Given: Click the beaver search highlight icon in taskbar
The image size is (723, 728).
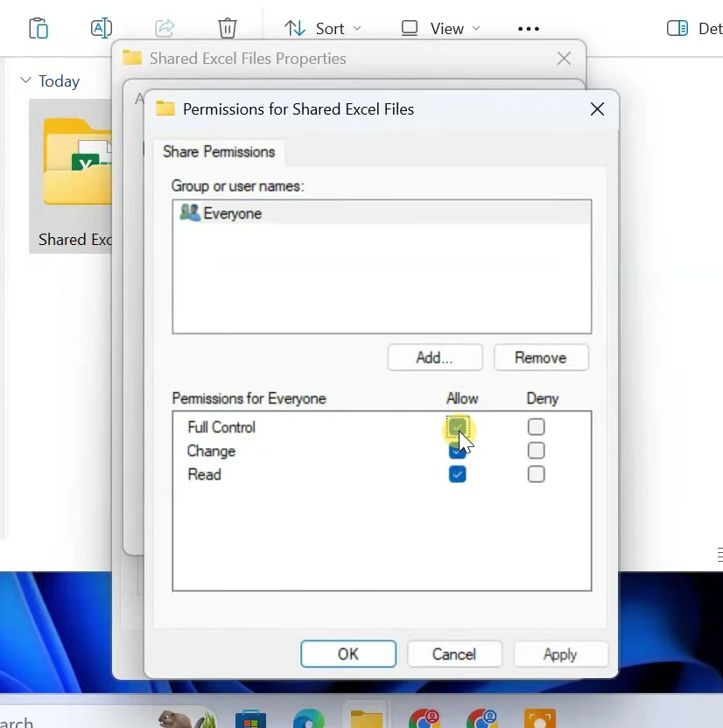Looking at the screenshot, I should pos(187,718).
